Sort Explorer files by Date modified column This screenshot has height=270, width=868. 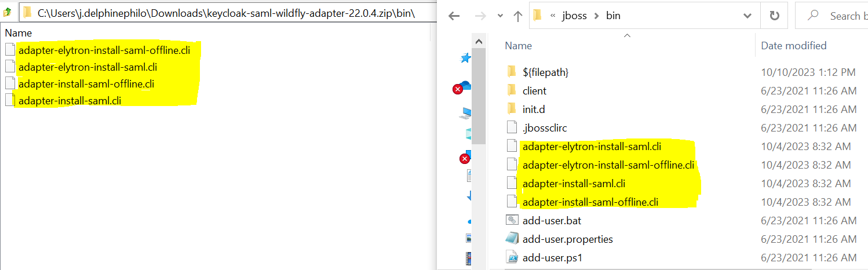coord(793,45)
